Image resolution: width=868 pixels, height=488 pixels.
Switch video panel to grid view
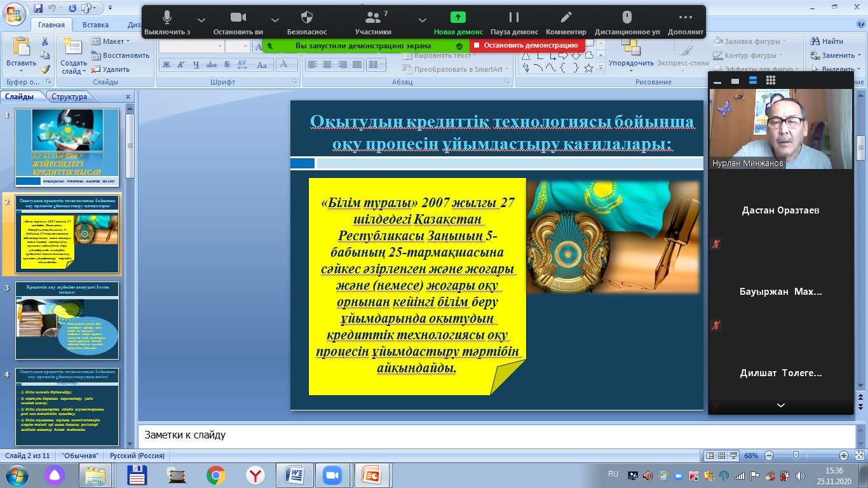point(771,81)
